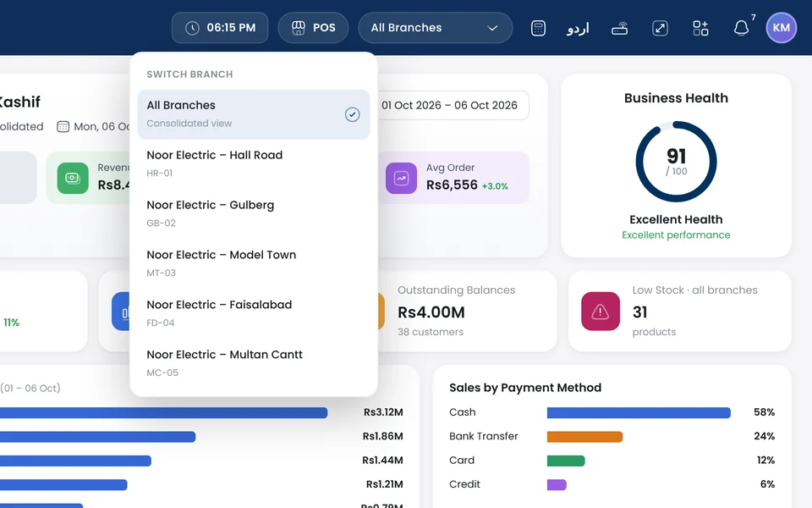Collapse the All Branches dropdown in header
This screenshot has height=508, width=812.
click(436, 28)
